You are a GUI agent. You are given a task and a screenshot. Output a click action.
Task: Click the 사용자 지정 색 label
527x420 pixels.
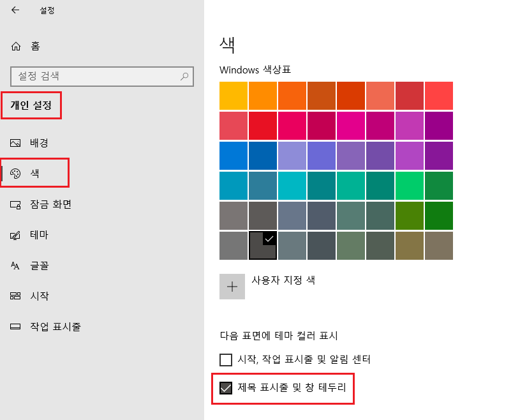pos(283,280)
